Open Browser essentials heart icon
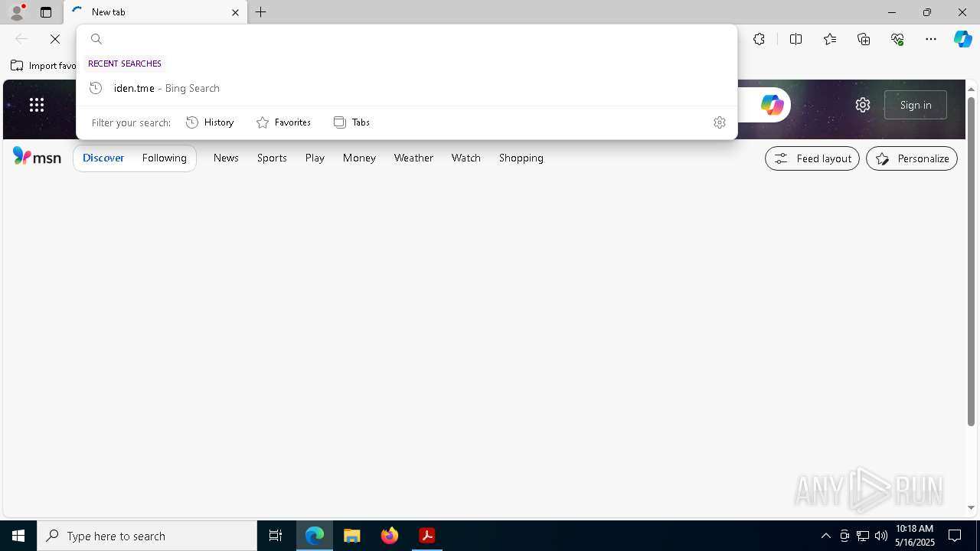Viewport: 980px width, 551px height. [897, 39]
